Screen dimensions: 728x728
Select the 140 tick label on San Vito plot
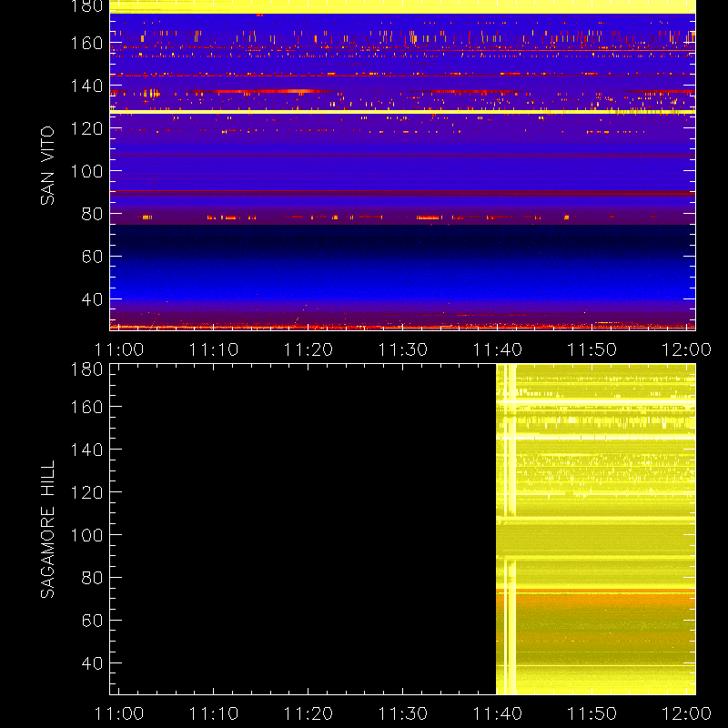tap(86, 86)
